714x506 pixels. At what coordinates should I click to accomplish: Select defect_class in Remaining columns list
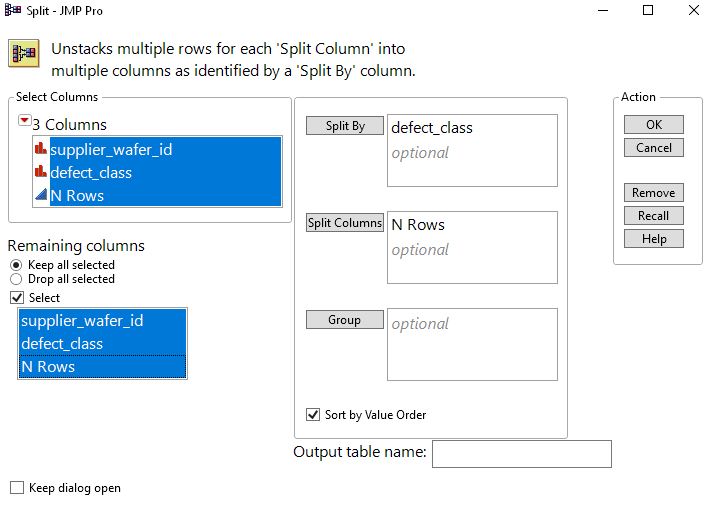pos(62,344)
